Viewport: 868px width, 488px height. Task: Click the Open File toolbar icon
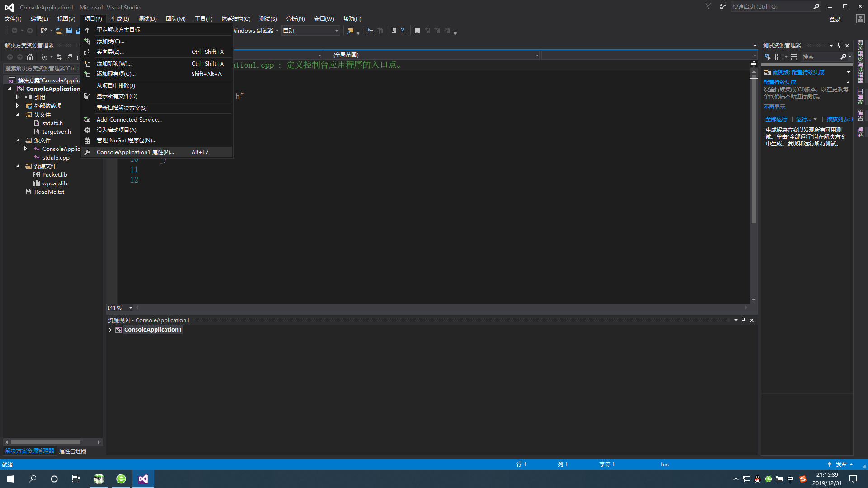[x=59, y=31]
